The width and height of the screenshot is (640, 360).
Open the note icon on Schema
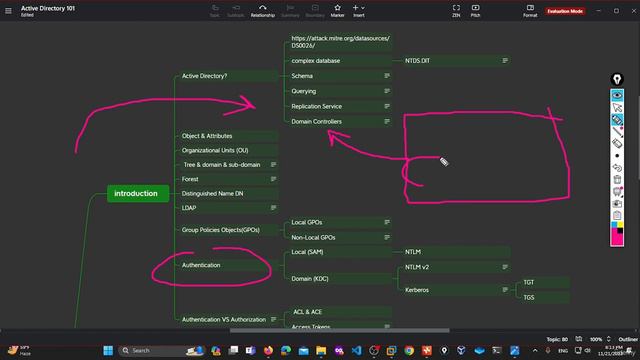(x=387, y=76)
